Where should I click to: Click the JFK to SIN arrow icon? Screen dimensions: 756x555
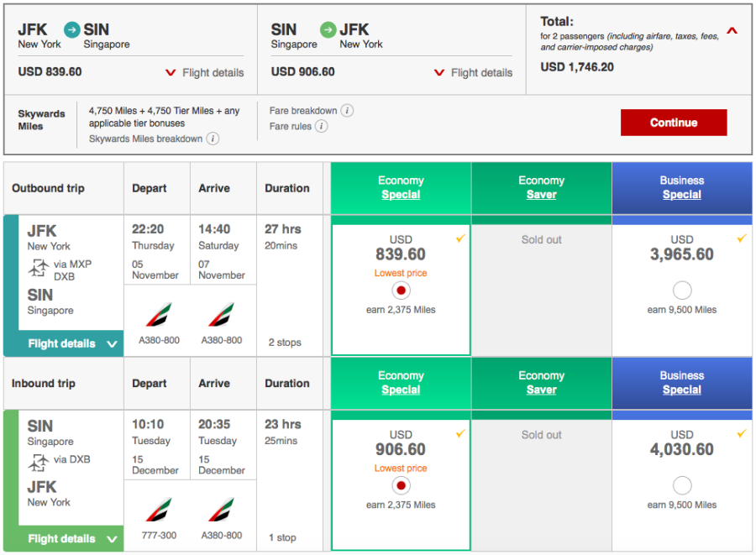coord(73,30)
